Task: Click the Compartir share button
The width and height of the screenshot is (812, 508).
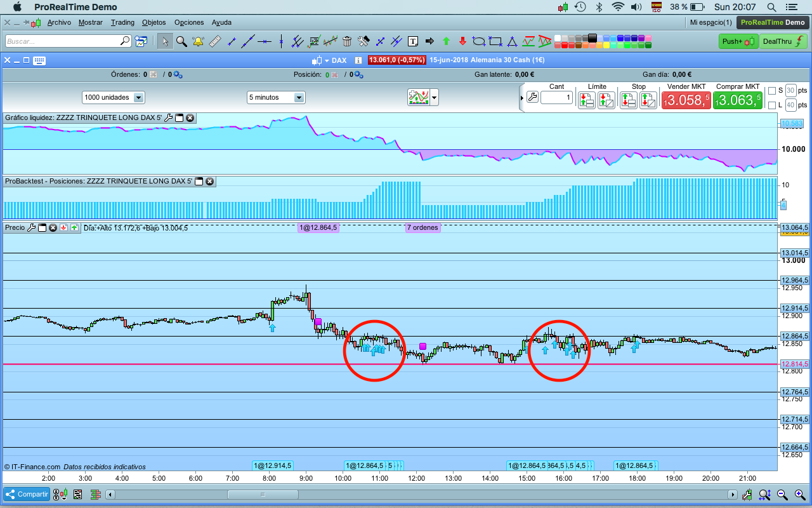Action: click(27, 494)
